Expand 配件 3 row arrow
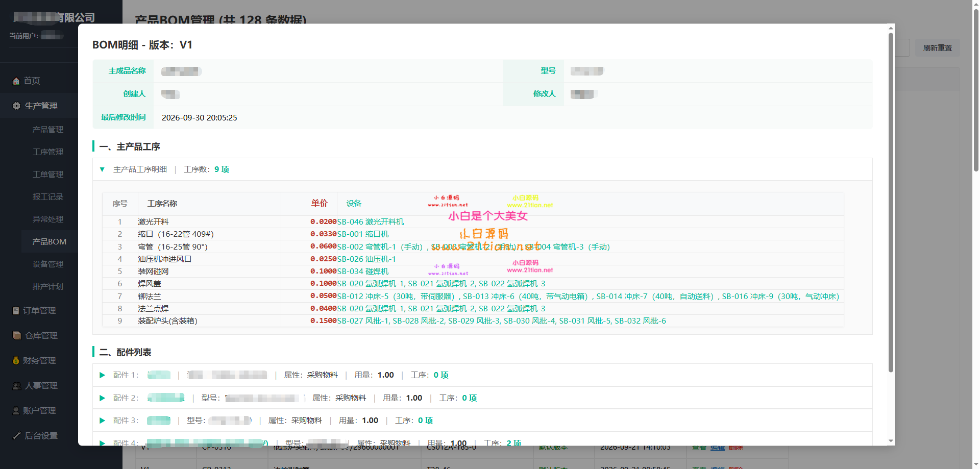 [102, 421]
